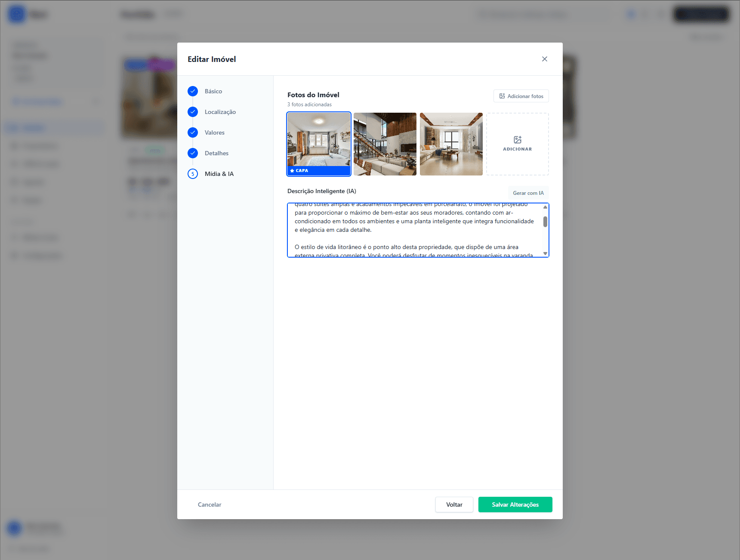Click the dashed ADICIONAR photo tile
The height and width of the screenshot is (560, 740).
tap(517, 144)
